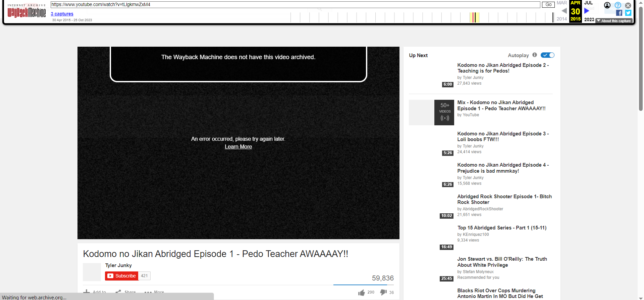The height and width of the screenshot is (300, 644).
Task: Open Kodomo no Jikan Abridged Episode 2
Action: pyautogui.click(x=503, y=68)
